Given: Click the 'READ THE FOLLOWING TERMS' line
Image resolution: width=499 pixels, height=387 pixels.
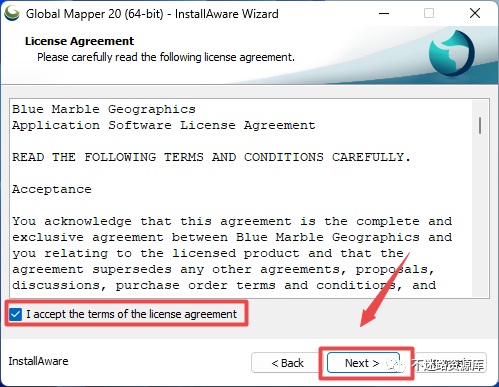Looking at the screenshot, I should click(211, 157).
